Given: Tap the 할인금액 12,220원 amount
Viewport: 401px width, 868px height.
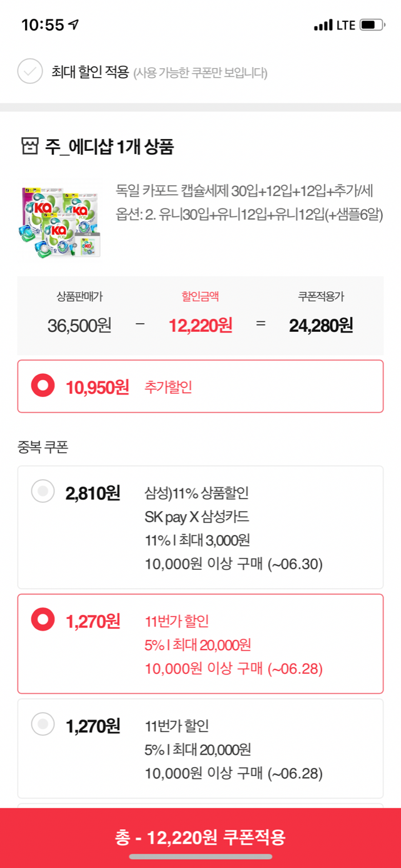Looking at the screenshot, I should [200, 326].
